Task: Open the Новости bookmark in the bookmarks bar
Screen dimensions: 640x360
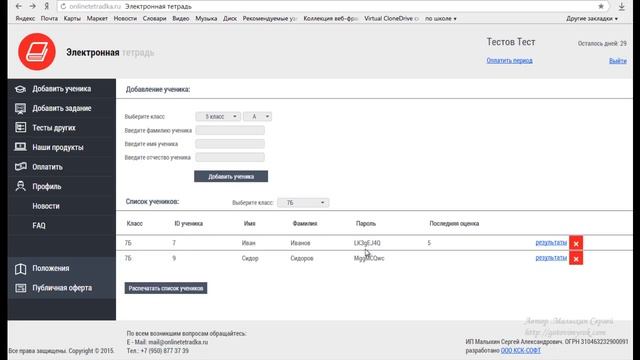Action: point(125,19)
